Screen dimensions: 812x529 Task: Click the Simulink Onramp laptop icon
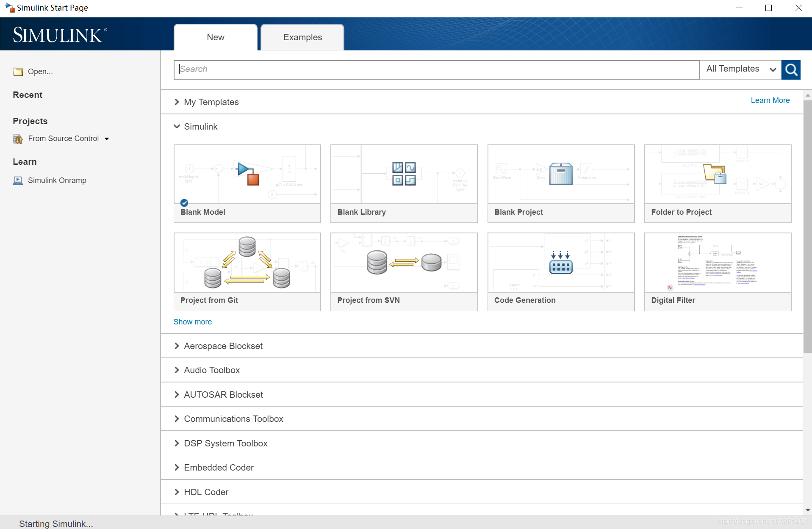click(18, 181)
